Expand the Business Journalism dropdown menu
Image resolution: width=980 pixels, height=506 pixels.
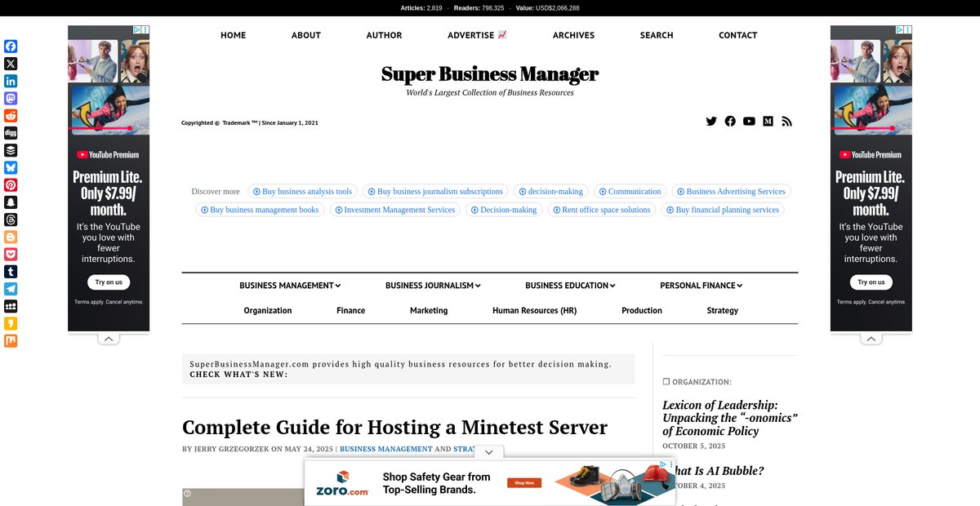(433, 286)
